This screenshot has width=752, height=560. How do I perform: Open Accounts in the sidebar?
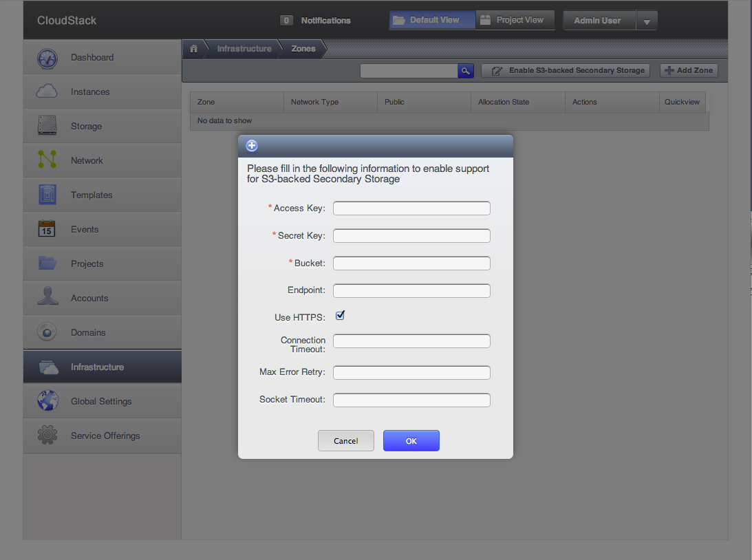point(102,298)
